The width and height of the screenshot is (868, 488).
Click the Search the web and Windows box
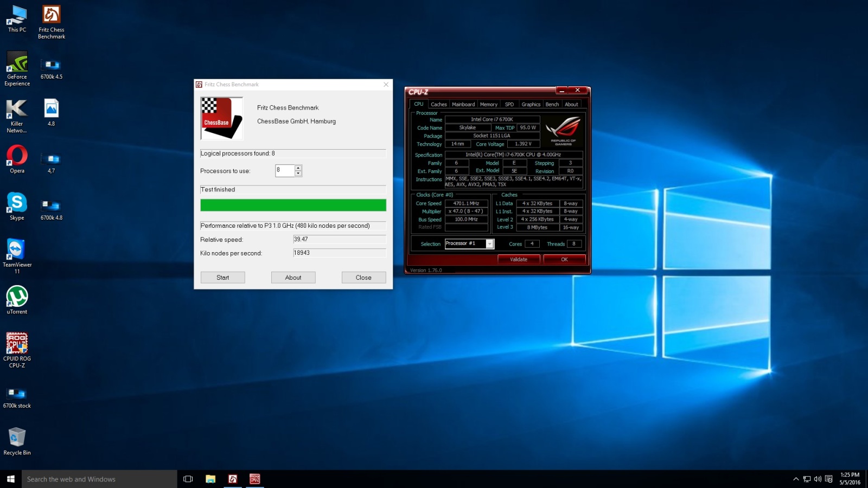pos(99,479)
